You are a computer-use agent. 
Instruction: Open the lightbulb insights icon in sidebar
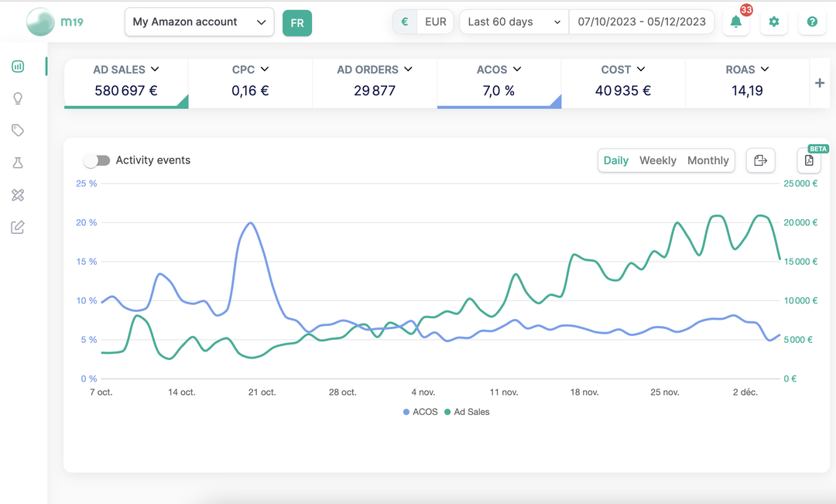tap(18, 98)
